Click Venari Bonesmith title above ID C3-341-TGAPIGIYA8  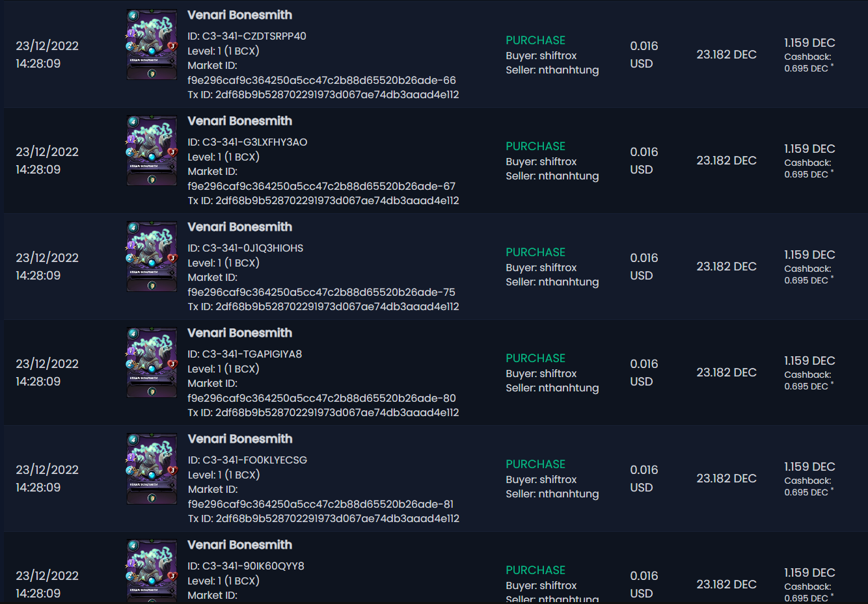[x=239, y=333]
